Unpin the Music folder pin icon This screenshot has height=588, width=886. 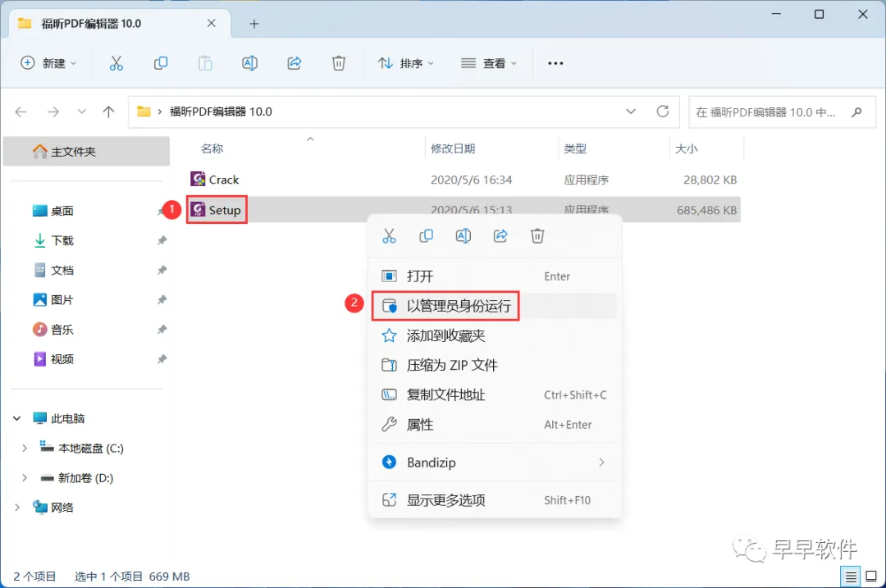tap(162, 330)
